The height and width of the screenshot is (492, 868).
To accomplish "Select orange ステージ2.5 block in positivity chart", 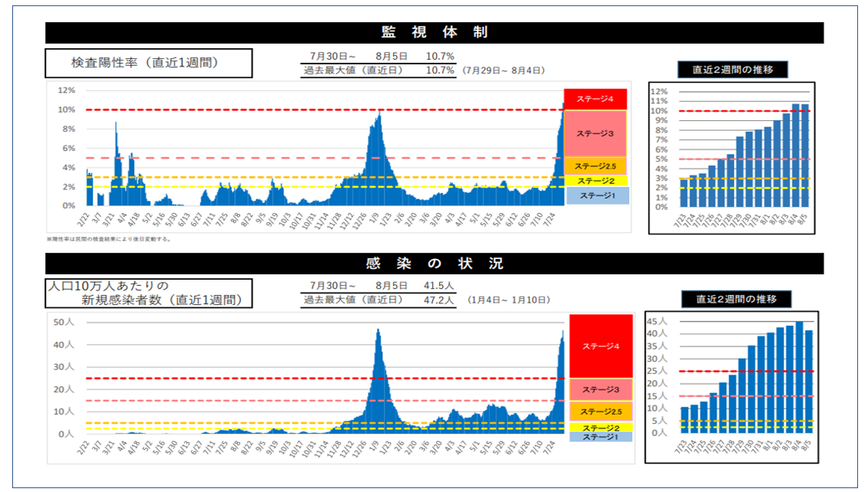I will click(595, 166).
